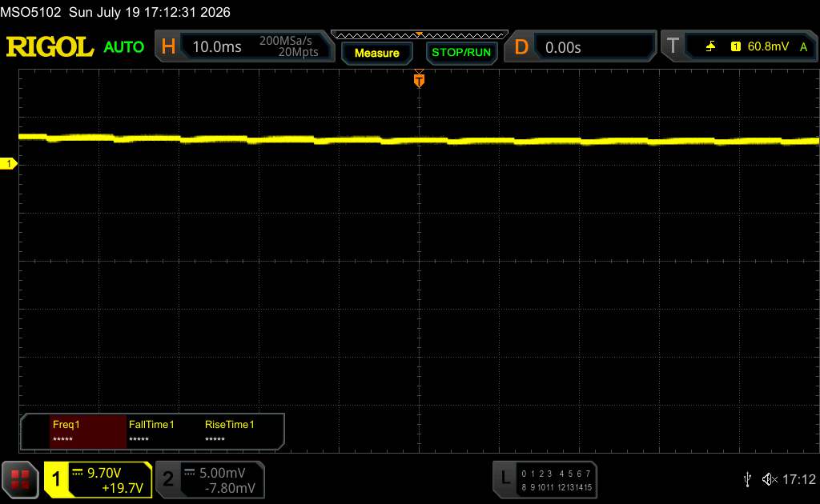Image resolution: width=820 pixels, height=504 pixels.
Task: Click the MSO5102 date and time header
Action: coord(115,12)
